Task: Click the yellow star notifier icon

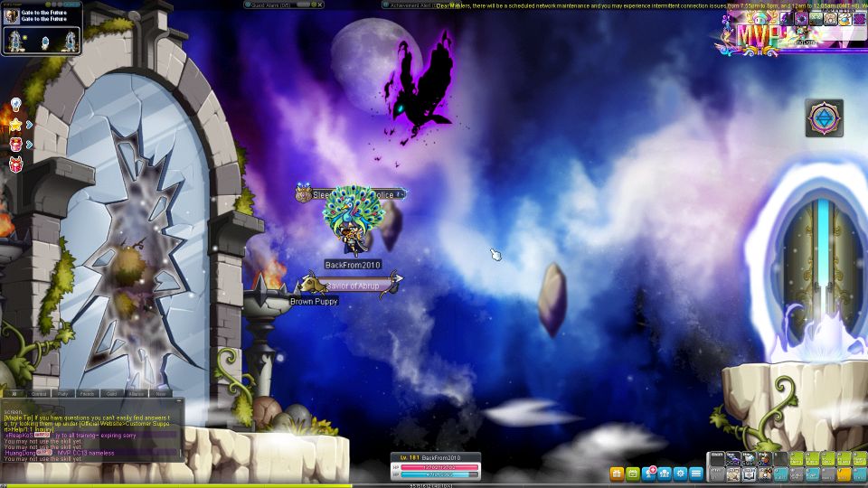Action: click(15, 125)
